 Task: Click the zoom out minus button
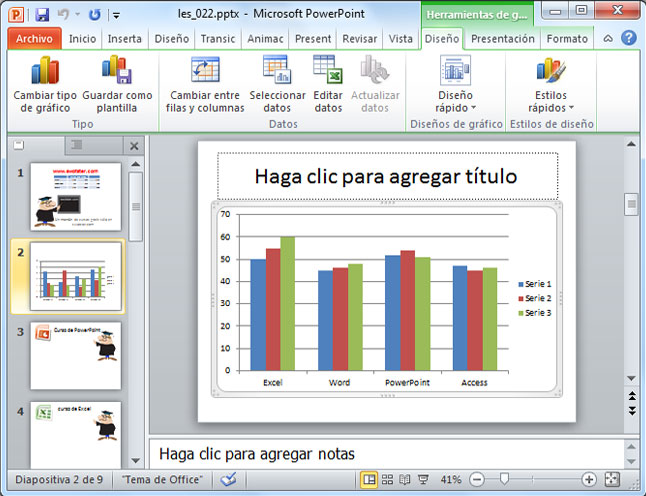[477, 480]
